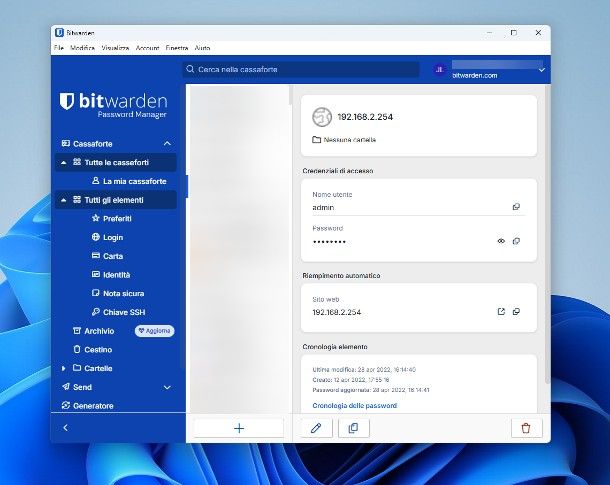Copy the password to clipboard
610x485 pixels.
(x=516, y=241)
